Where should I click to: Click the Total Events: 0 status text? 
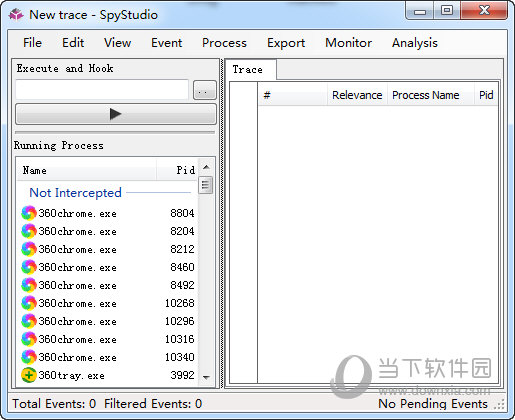[x=54, y=404]
